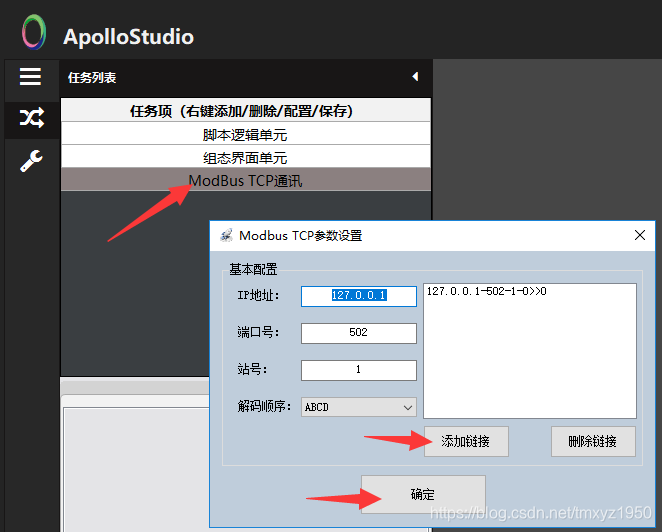This screenshot has width=662, height=532.
Task: Select the 127.0.0.1-502-1-0>>0 link entry
Action: pyautogui.click(x=486, y=291)
